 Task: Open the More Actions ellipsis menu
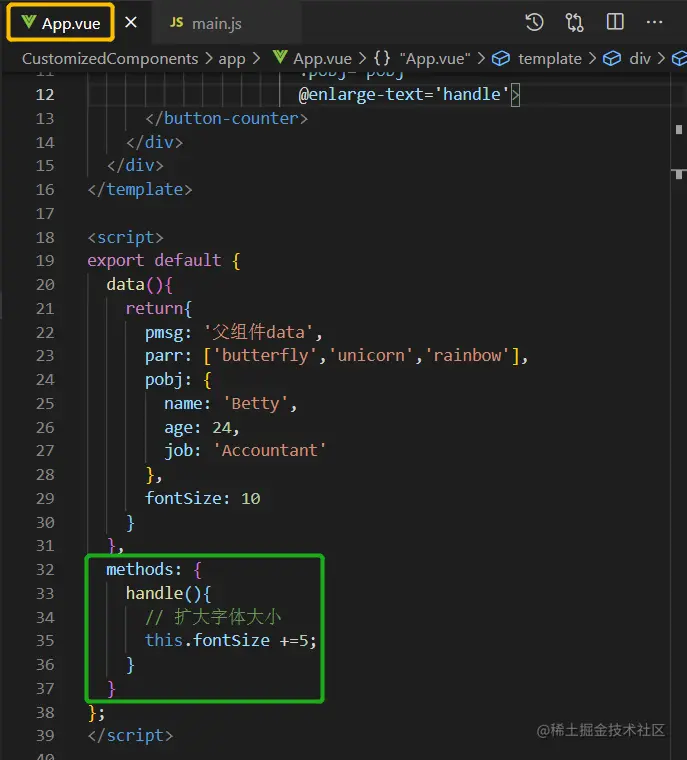[x=654, y=22]
